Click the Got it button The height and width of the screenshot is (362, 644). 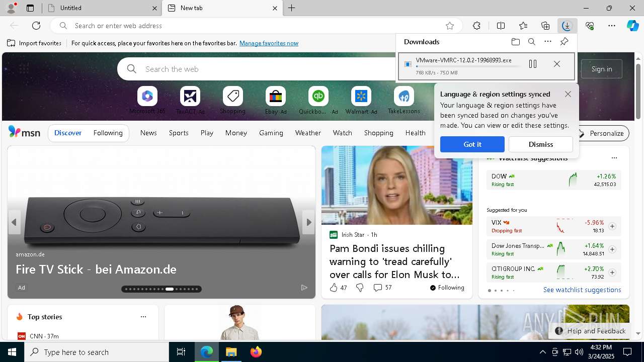472,144
